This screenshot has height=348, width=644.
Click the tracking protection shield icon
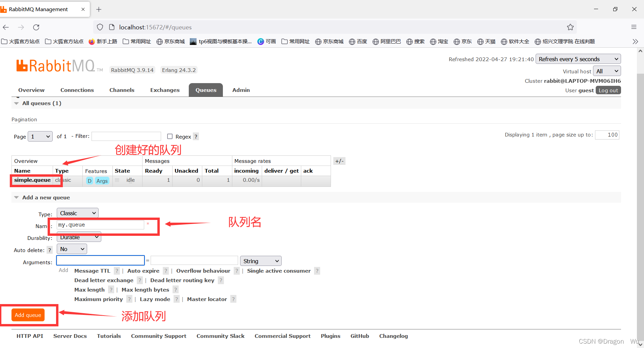(100, 27)
